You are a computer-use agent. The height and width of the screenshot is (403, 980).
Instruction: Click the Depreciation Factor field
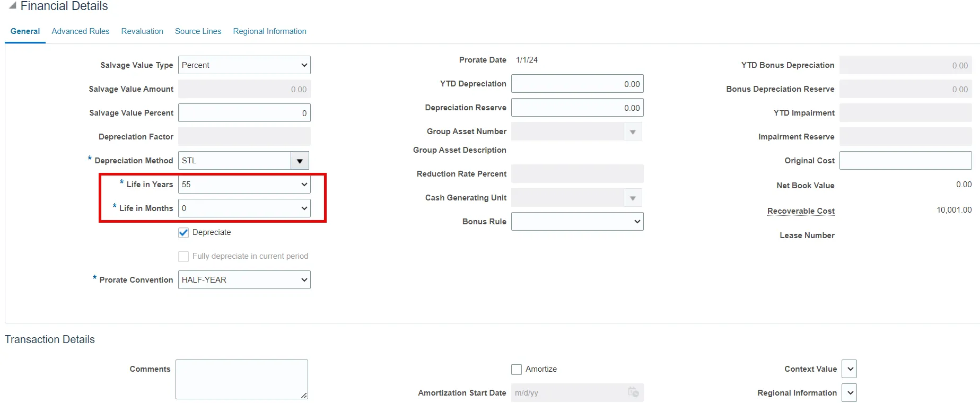[244, 137]
